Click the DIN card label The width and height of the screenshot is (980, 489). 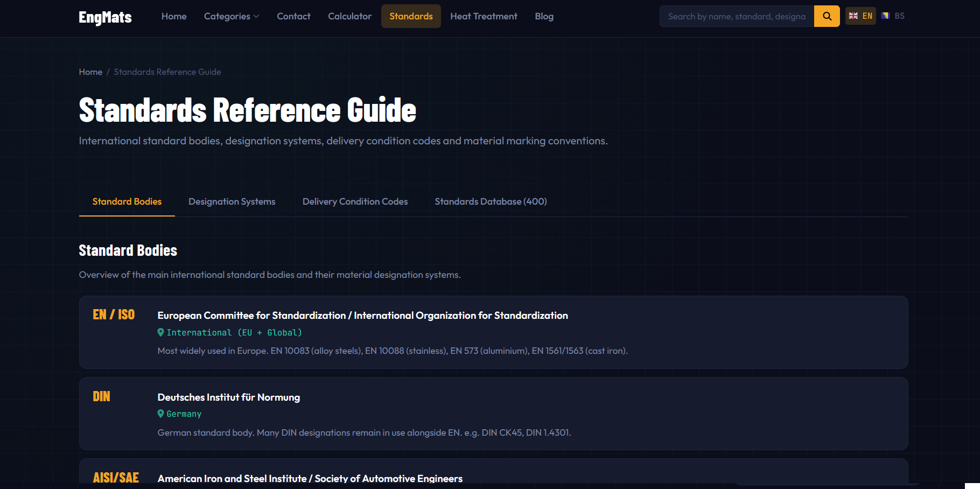pyautogui.click(x=101, y=396)
